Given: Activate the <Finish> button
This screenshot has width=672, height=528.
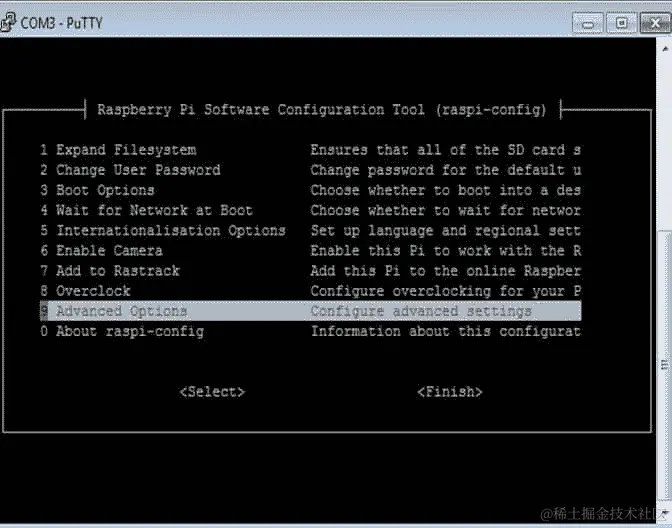Looking at the screenshot, I should click(450, 392).
